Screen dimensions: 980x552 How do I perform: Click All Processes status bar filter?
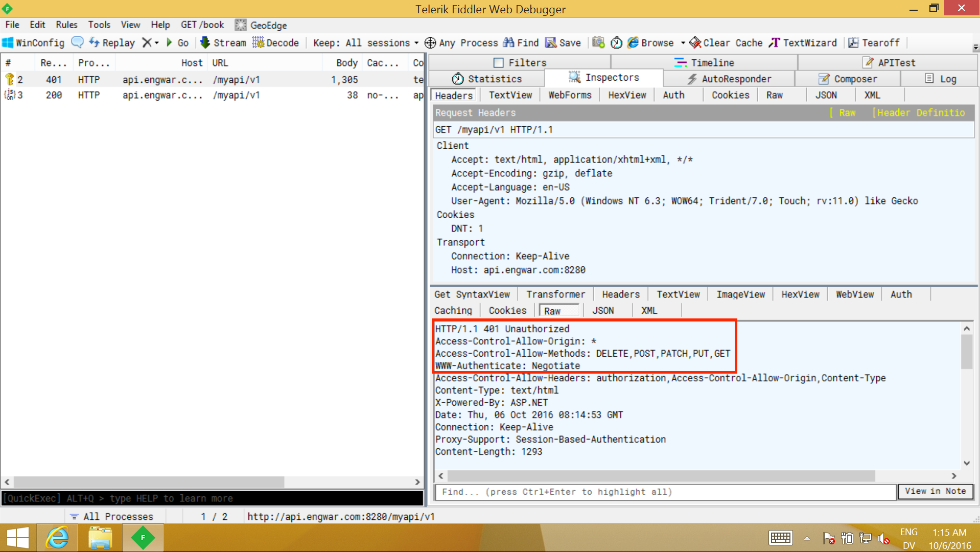click(111, 517)
